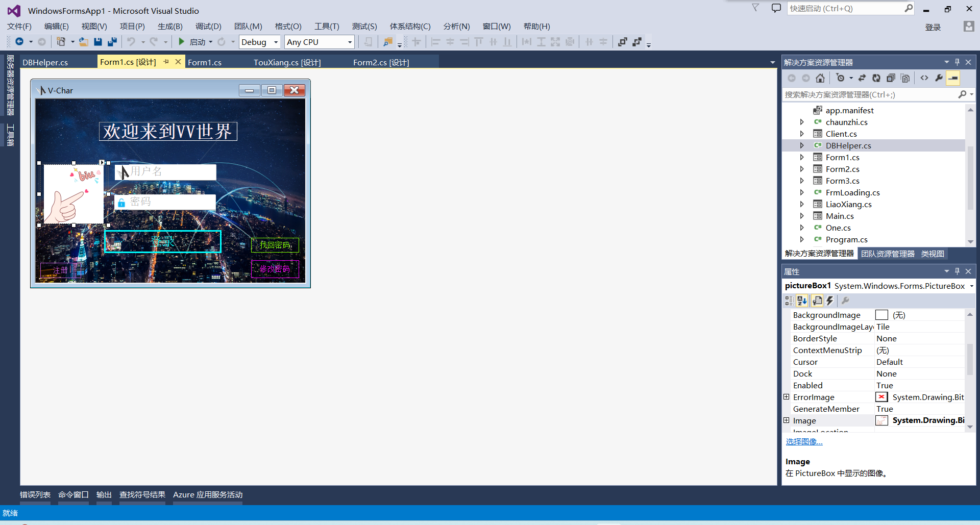
Task: Click the 选择图像 link in Properties
Action: (x=804, y=441)
